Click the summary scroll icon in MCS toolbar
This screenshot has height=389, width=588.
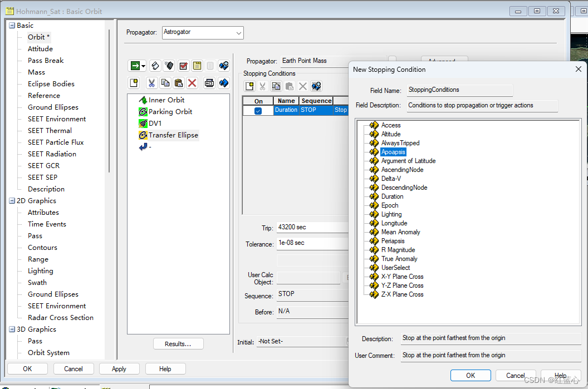click(x=155, y=66)
